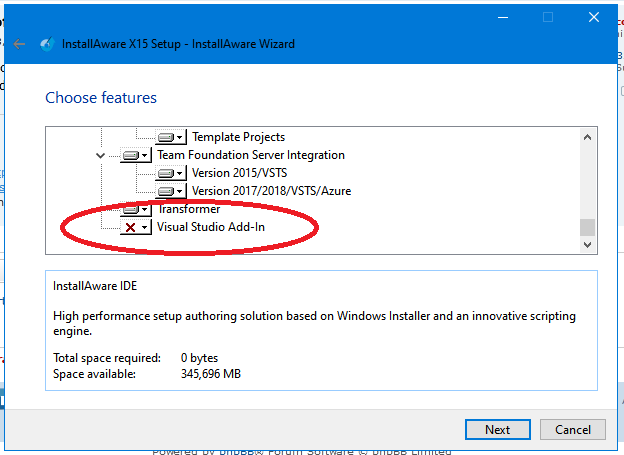Select the Version 2015/VSTS item
The image size is (624, 455).
click(239, 173)
